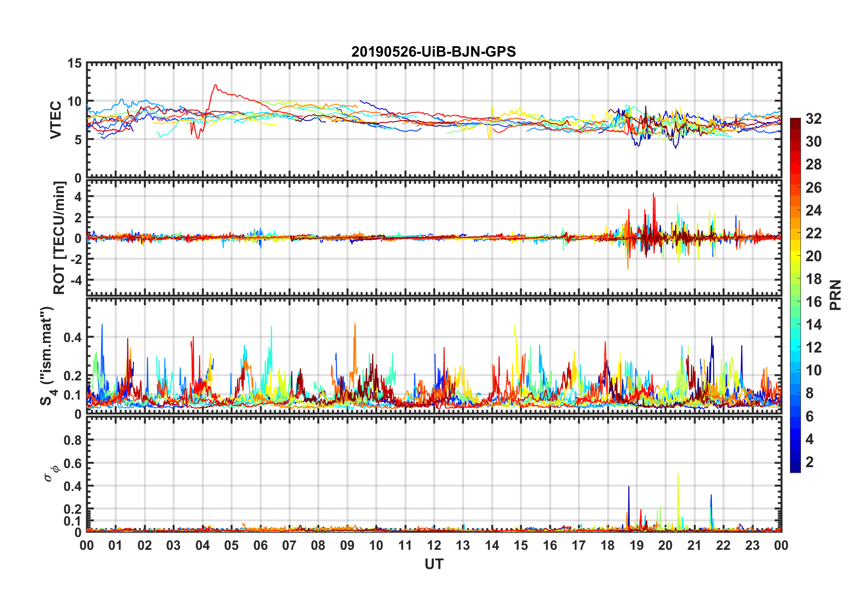
Task: Click colorbar tick label 10
Action: (813, 370)
